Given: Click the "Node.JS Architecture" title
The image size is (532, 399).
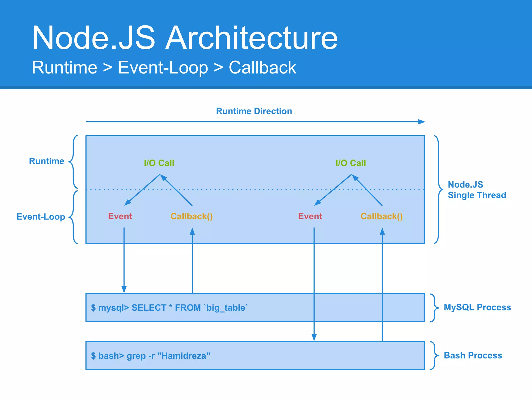Looking at the screenshot, I should [185, 38].
